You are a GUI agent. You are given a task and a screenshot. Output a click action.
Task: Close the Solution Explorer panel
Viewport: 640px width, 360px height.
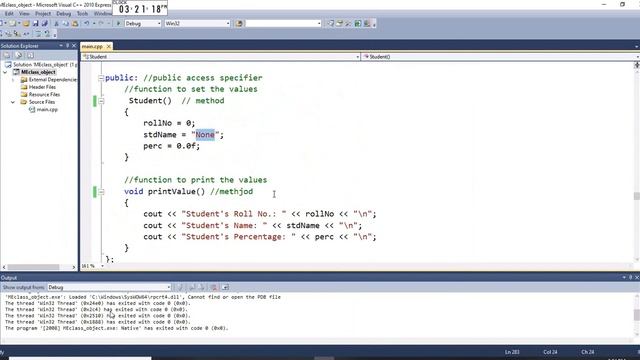click(74, 46)
